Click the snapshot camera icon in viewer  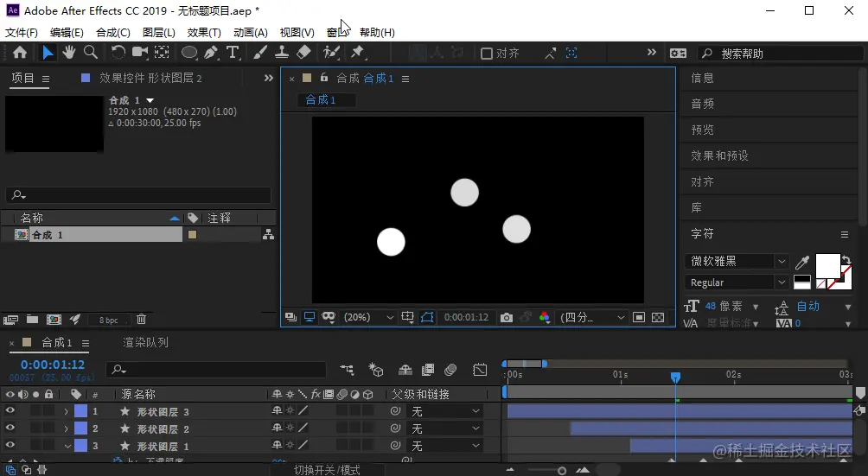click(x=506, y=317)
